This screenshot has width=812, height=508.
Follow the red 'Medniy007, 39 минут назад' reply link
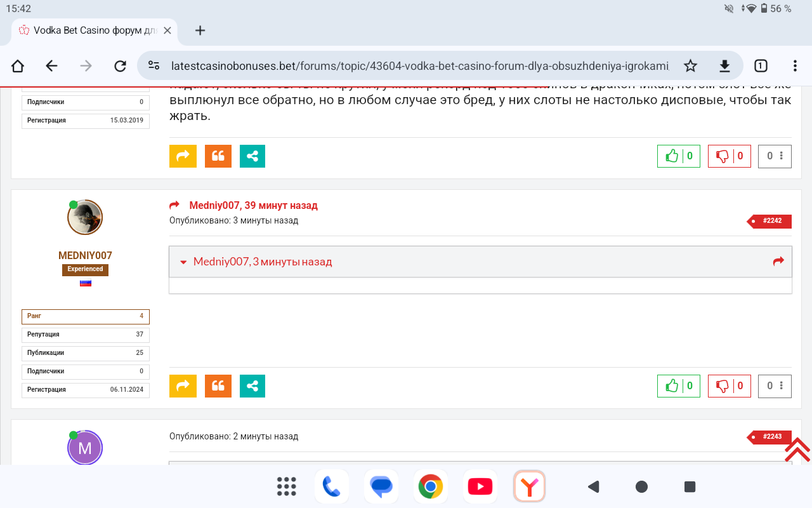click(252, 205)
